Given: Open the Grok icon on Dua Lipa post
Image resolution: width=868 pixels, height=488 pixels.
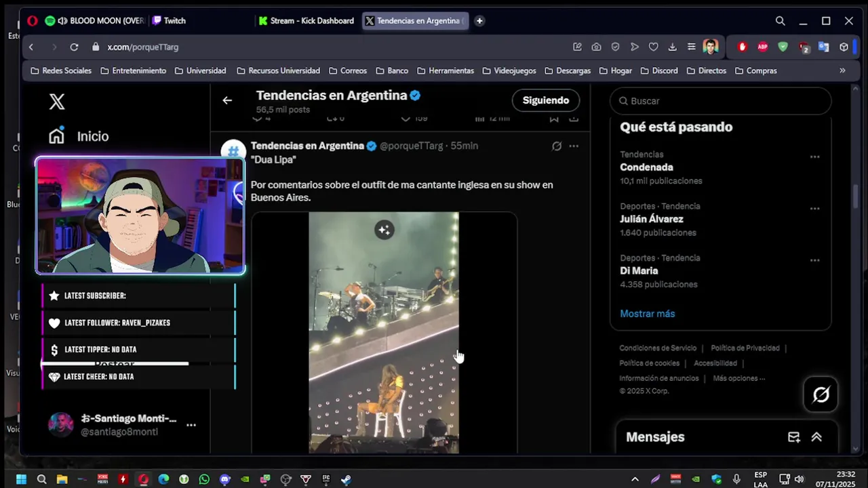Looking at the screenshot, I should [x=557, y=146].
